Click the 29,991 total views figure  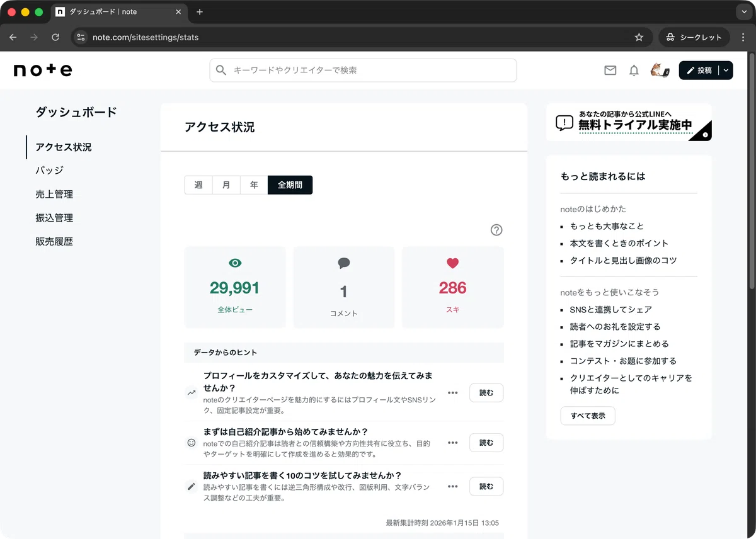235,288
